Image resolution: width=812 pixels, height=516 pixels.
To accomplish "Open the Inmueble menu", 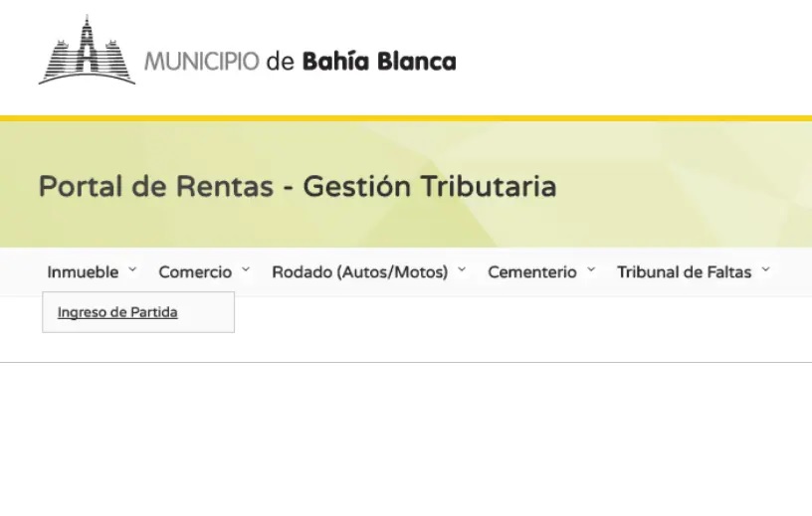I will 83,271.
